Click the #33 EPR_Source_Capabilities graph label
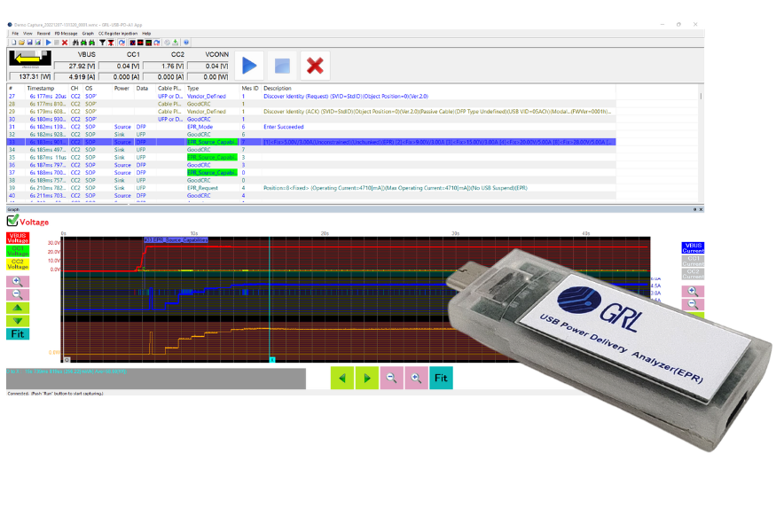Viewport: 776px width, 532px height. [x=176, y=240]
